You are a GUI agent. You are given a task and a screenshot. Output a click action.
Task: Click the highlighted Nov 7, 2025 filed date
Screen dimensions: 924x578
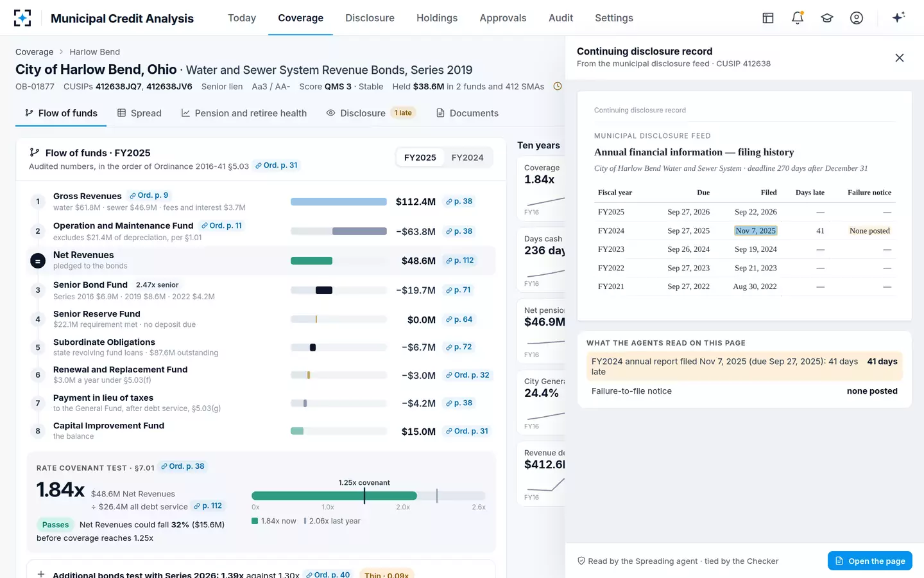click(756, 231)
